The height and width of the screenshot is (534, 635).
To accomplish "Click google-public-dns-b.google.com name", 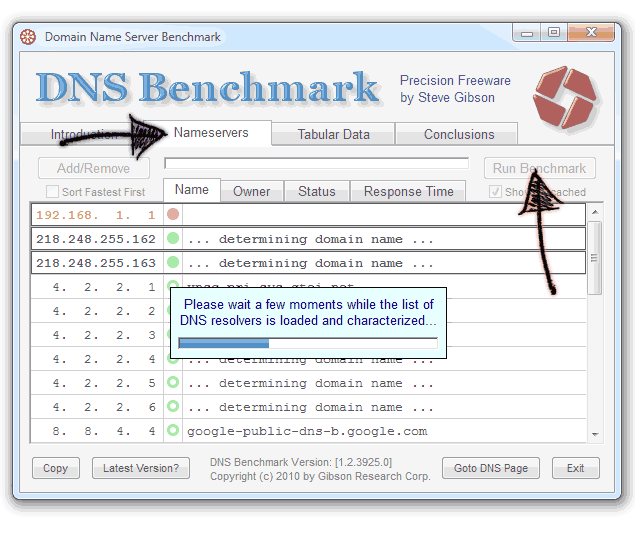I will click(x=307, y=431).
